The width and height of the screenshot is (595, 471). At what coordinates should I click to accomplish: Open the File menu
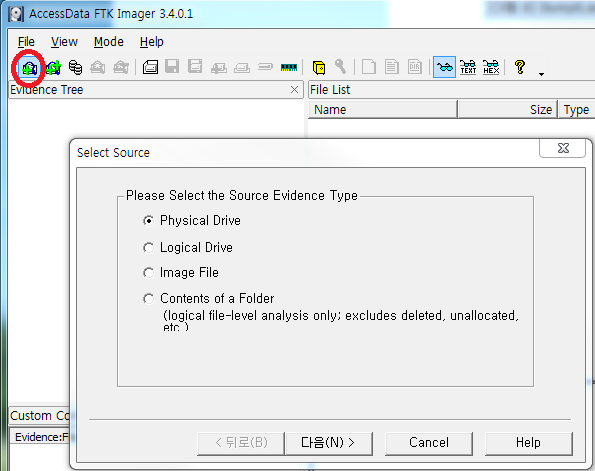tap(26, 42)
